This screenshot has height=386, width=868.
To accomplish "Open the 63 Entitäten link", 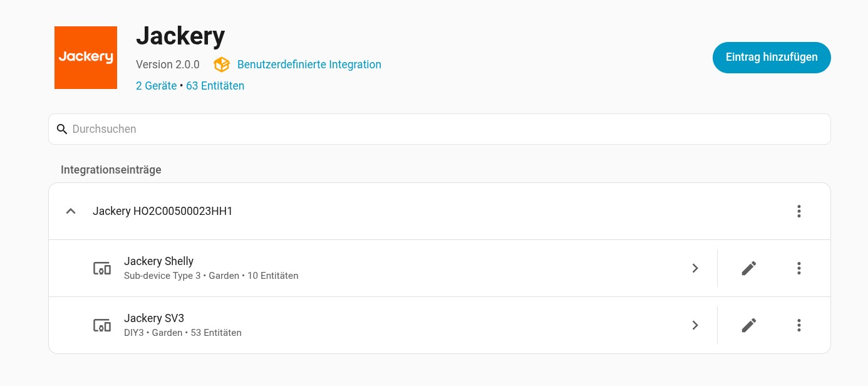I will point(215,86).
